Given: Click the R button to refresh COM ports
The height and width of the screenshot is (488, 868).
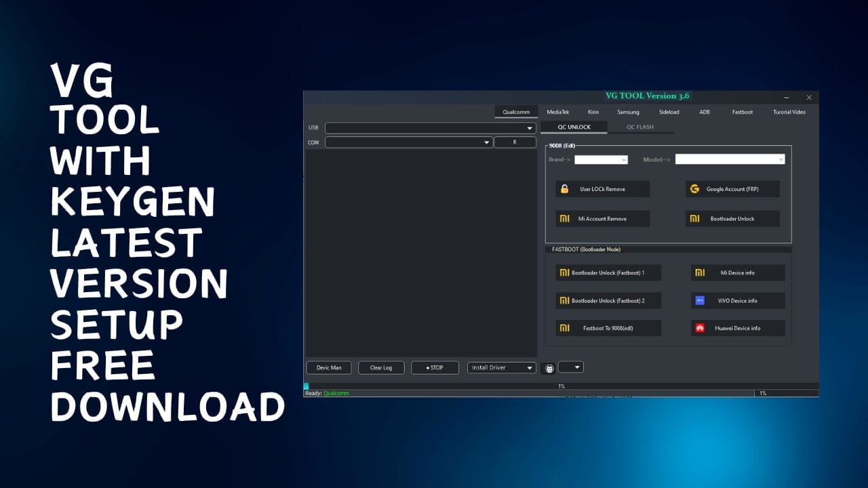Looking at the screenshot, I should tap(516, 142).
